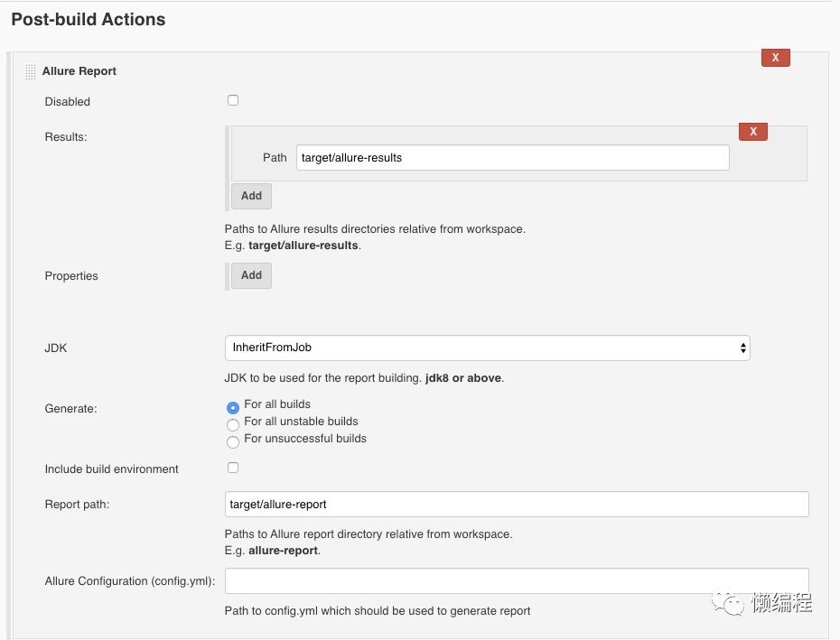The image size is (840, 640).
Task: Click Add button under Results path
Action: coord(251,196)
